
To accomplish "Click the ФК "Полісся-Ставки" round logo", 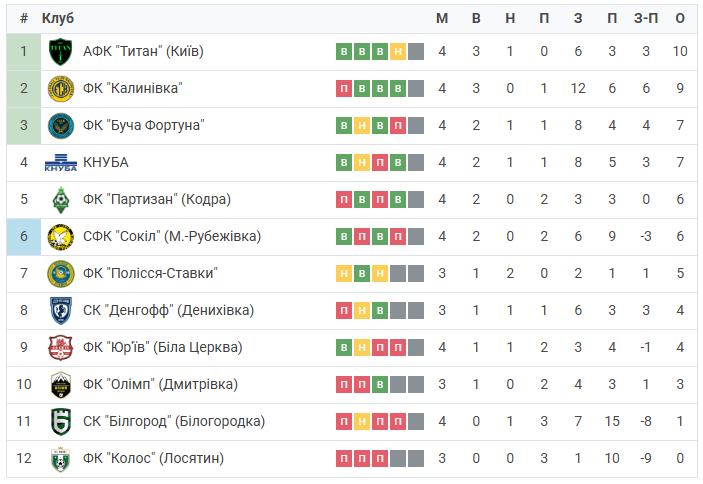I will pos(61,273).
